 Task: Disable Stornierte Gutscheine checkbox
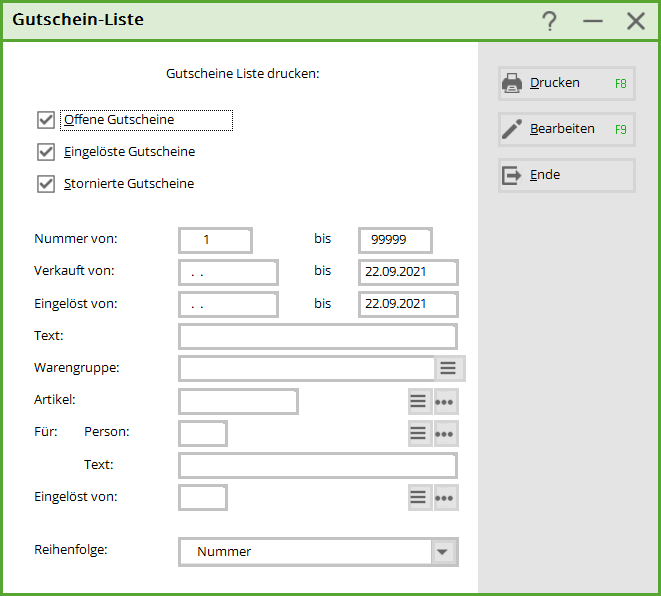point(46,184)
